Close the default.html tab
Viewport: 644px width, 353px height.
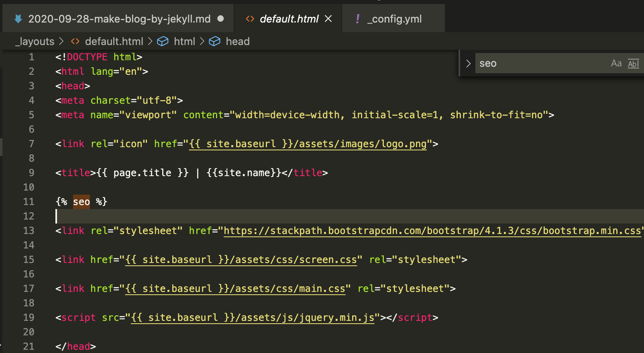[328, 19]
